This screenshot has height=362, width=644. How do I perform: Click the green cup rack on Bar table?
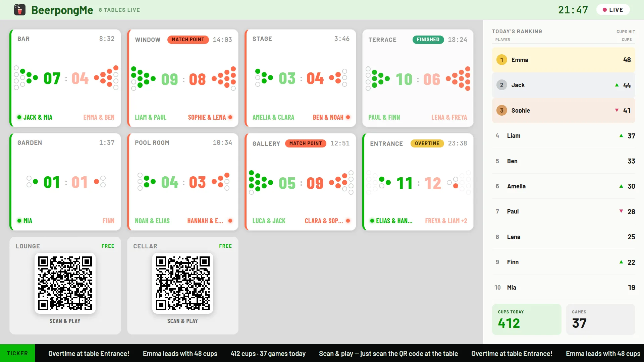(x=26, y=78)
